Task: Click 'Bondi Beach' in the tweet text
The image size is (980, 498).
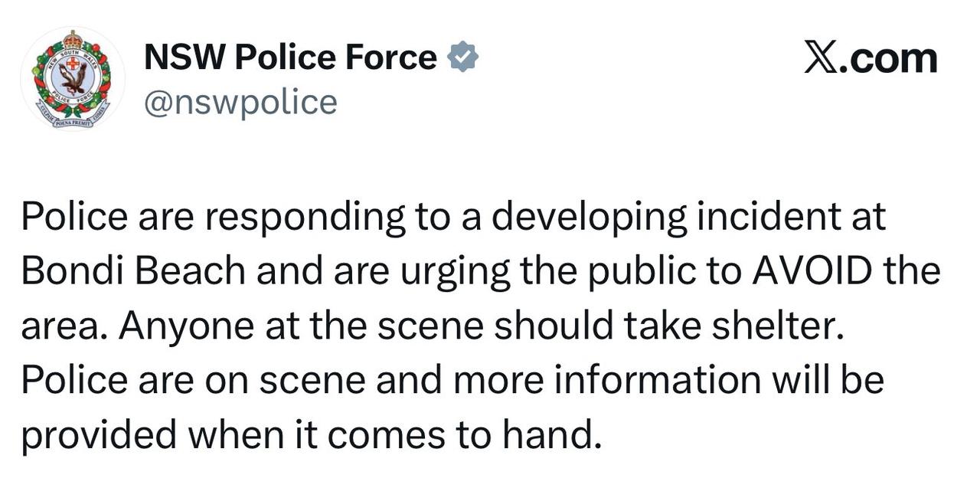Action: pyautogui.click(x=133, y=271)
